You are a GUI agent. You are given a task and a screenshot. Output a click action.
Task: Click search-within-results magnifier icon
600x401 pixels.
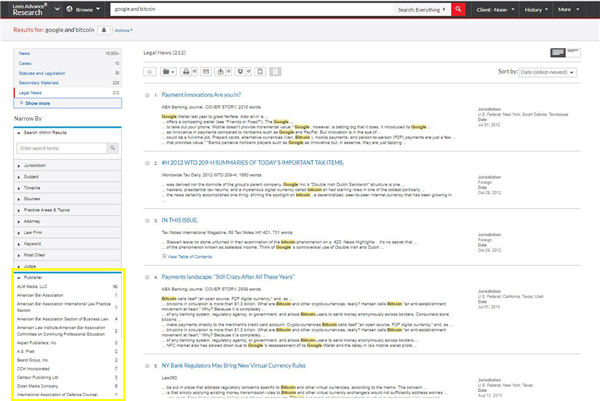point(112,148)
